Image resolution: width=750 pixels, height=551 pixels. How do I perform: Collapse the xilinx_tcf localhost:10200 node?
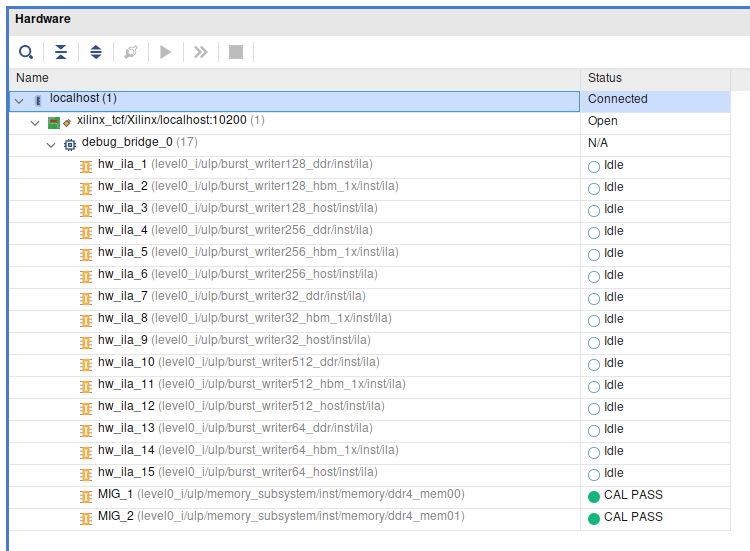(x=35, y=123)
